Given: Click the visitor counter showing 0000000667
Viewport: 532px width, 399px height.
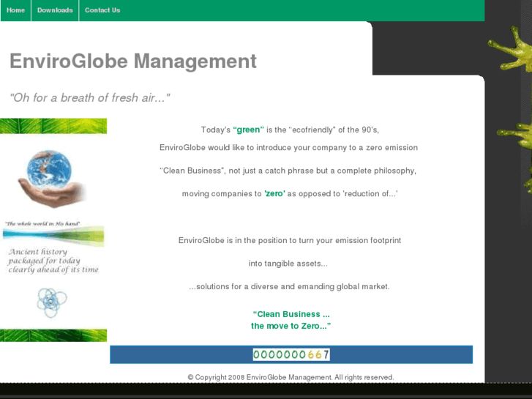Looking at the screenshot, I should pyautogui.click(x=291, y=354).
